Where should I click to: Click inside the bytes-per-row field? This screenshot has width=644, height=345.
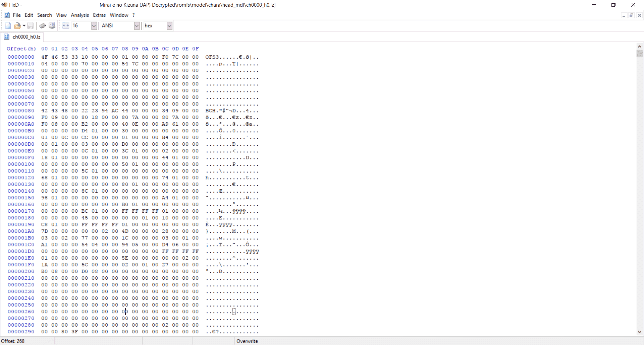point(81,26)
